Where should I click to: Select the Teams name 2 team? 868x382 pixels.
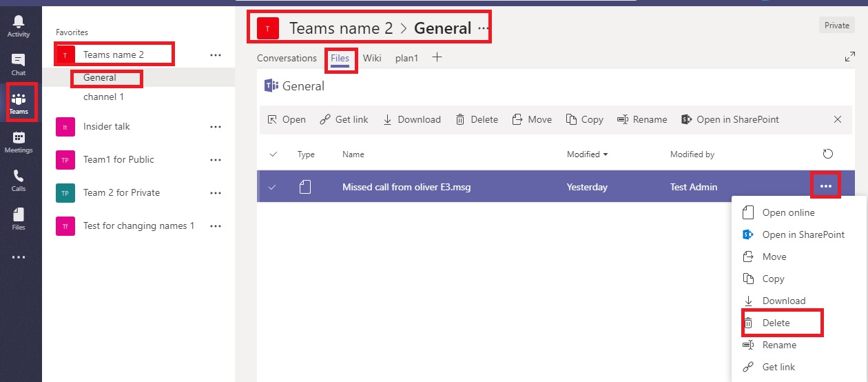[114, 54]
